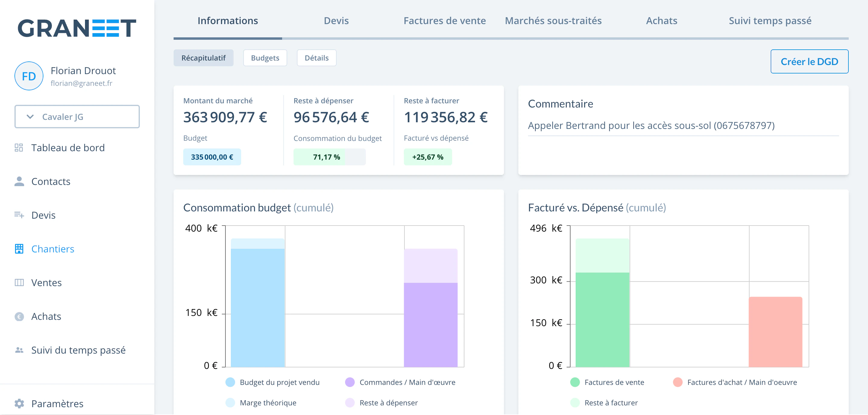This screenshot has width=868, height=415.
Task: Click the Ventes columns icon
Action: [19, 282]
